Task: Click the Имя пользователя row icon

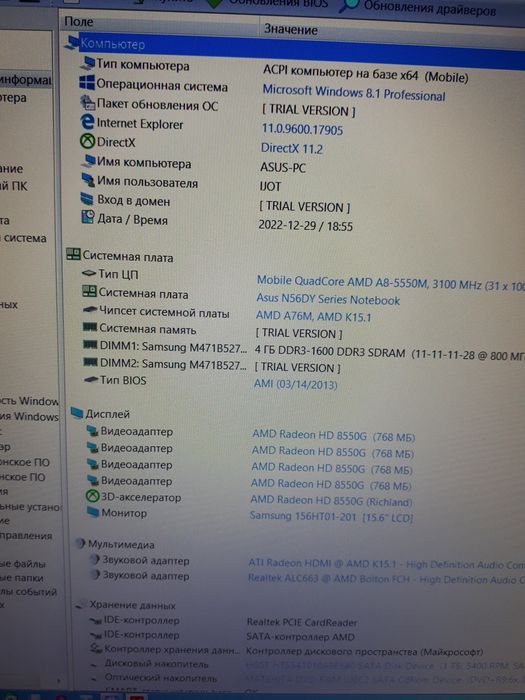Action: (x=88, y=180)
